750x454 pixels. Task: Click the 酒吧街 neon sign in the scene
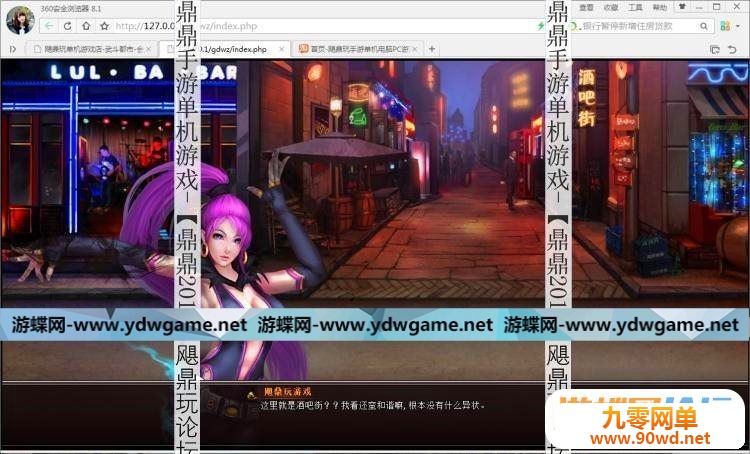(x=586, y=98)
